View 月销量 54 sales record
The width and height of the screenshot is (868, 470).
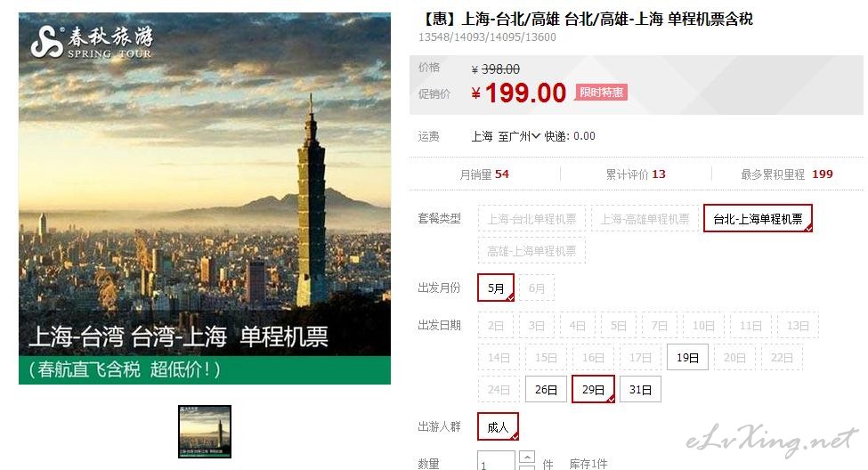[x=484, y=174]
